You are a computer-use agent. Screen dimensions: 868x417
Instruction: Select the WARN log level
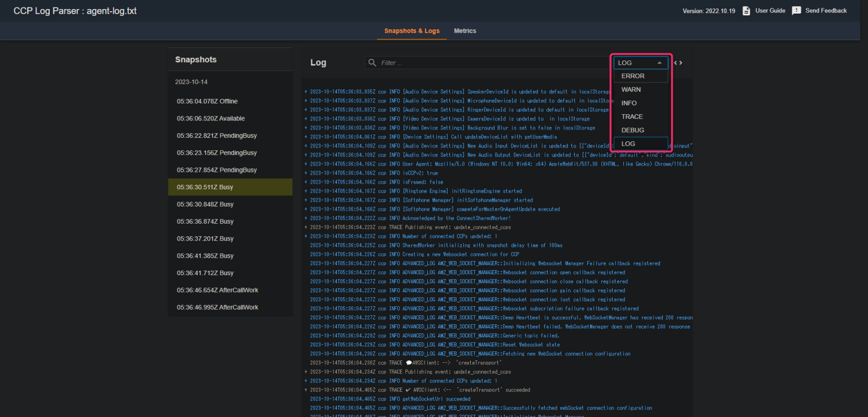coord(631,89)
